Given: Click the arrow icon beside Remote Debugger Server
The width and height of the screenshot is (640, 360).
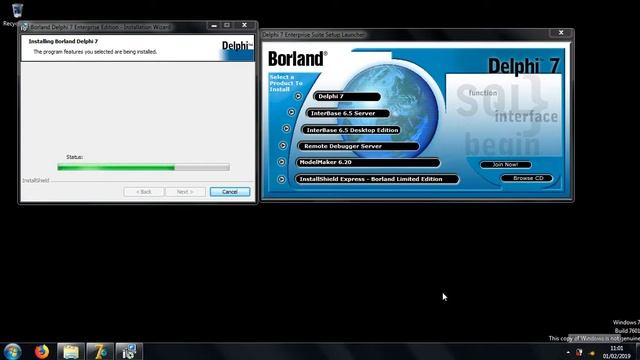Looking at the screenshot, I should click(283, 145).
